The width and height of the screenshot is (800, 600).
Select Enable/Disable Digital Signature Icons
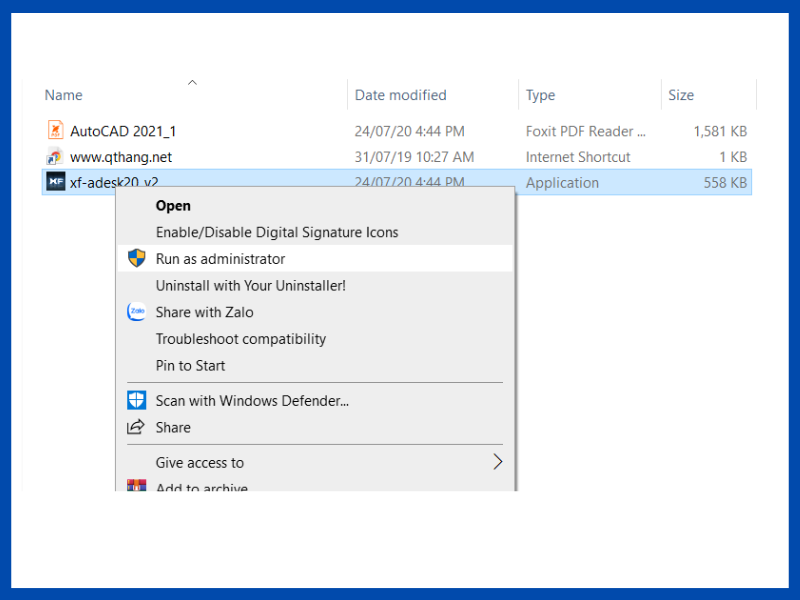(x=277, y=232)
